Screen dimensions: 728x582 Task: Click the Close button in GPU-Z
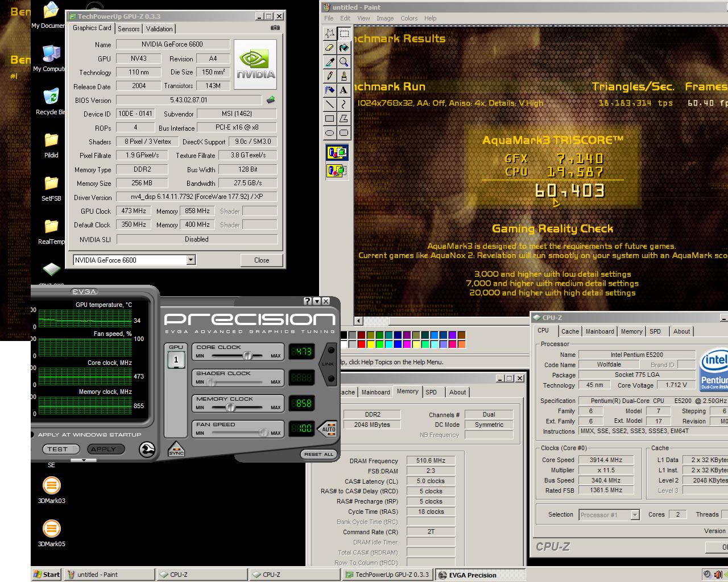262,260
